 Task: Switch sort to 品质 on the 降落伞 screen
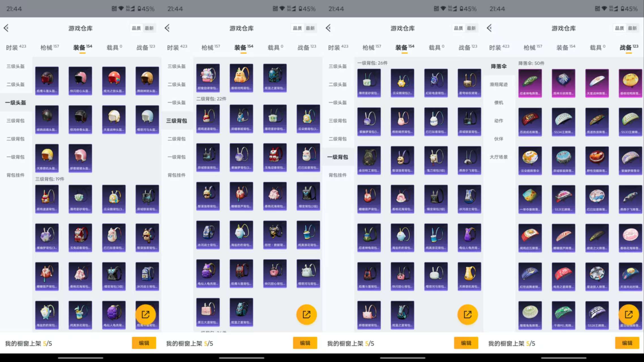click(x=619, y=28)
